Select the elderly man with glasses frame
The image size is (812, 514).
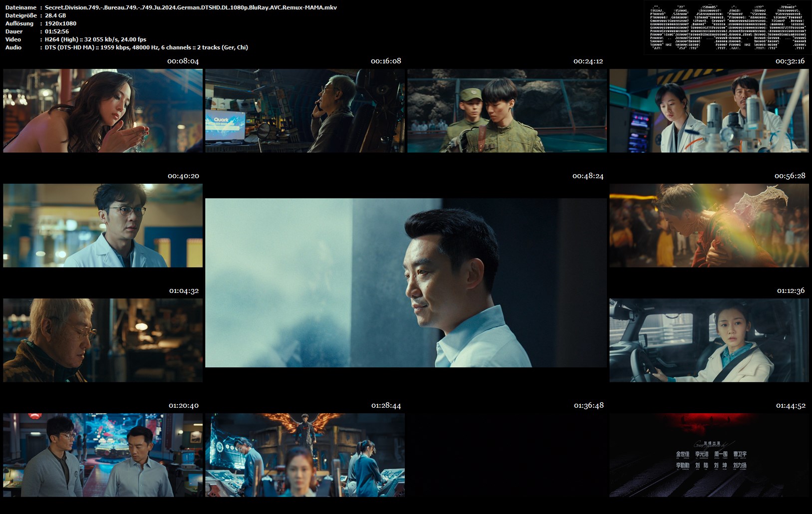pyautogui.click(x=103, y=340)
